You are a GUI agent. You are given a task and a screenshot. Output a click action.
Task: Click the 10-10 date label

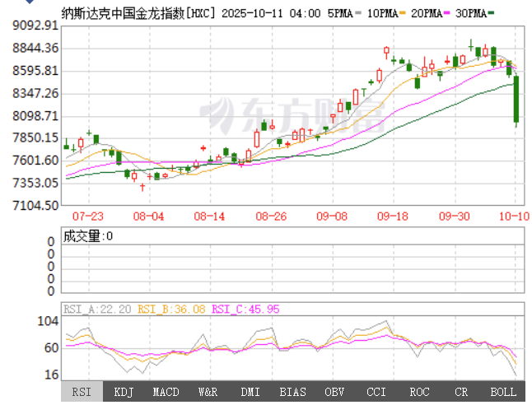point(515,216)
